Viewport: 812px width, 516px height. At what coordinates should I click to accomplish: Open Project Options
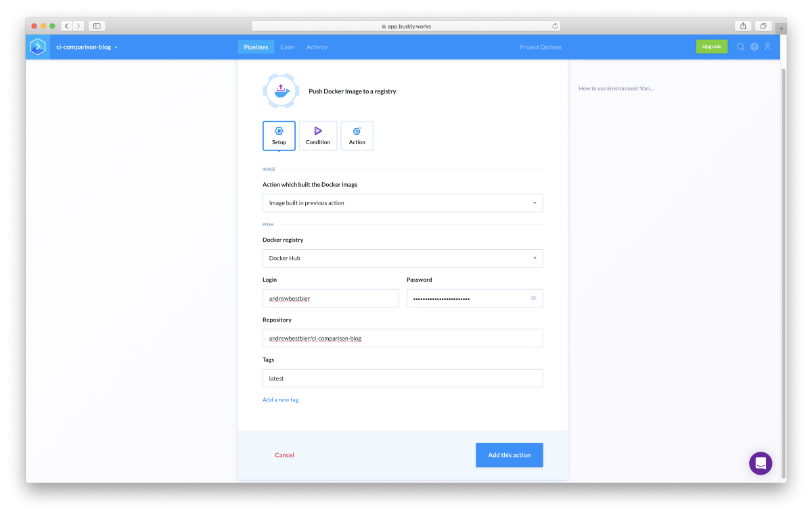coord(541,47)
